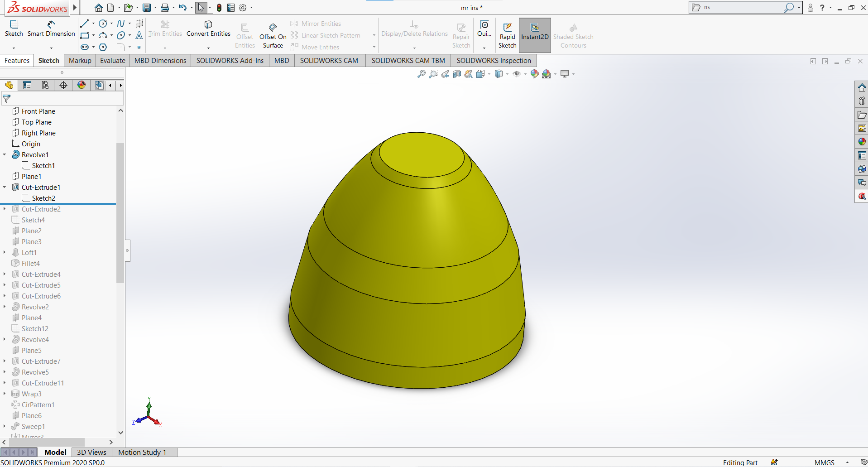Screen dimensions: 868x467
Task: Open File Properties from the top toolbar
Action: tap(231, 8)
